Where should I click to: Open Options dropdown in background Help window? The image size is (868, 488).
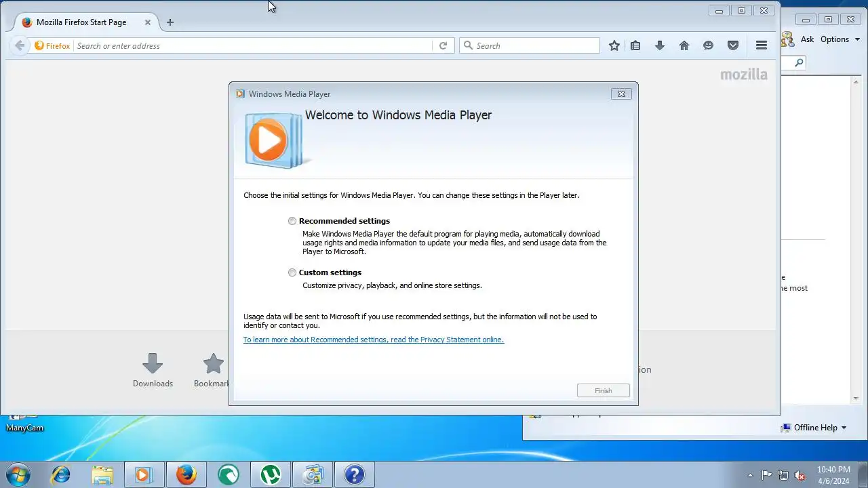[840, 39]
